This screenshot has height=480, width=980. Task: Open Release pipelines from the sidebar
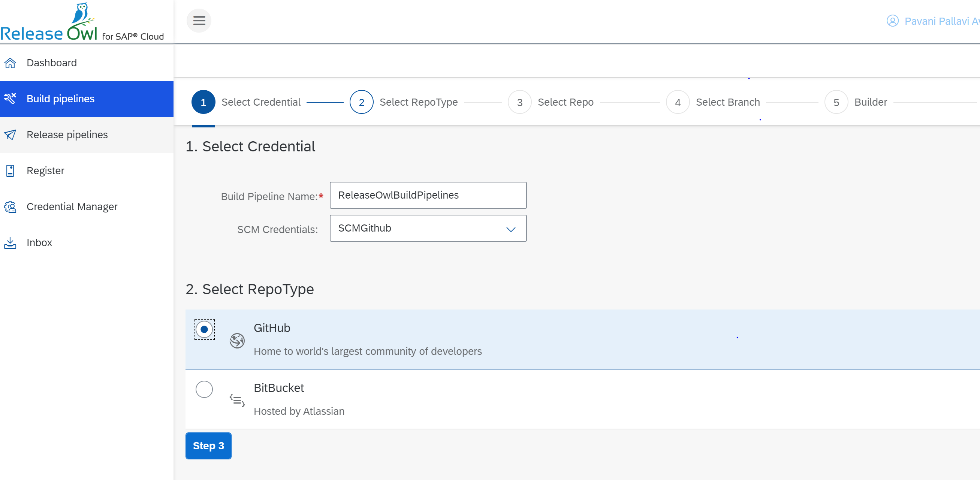(x=67, y=135)
